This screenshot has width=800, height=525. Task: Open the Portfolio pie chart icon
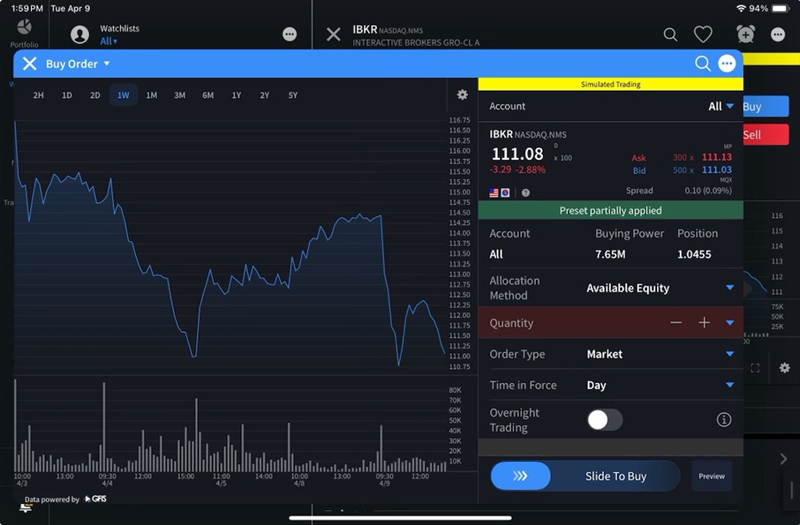click(x=24, y=27)
